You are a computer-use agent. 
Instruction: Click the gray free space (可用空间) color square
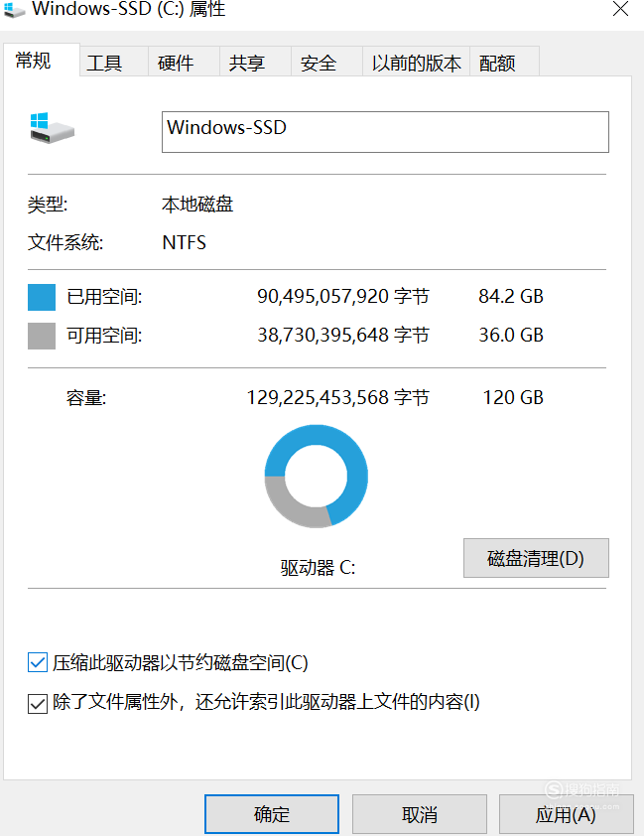[42, 336]
